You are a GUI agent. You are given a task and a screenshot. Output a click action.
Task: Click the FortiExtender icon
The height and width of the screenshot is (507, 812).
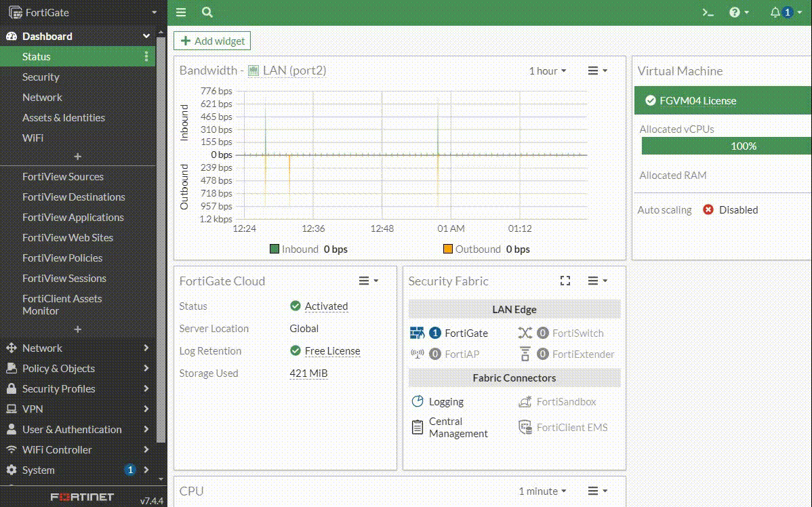point(525,354)
